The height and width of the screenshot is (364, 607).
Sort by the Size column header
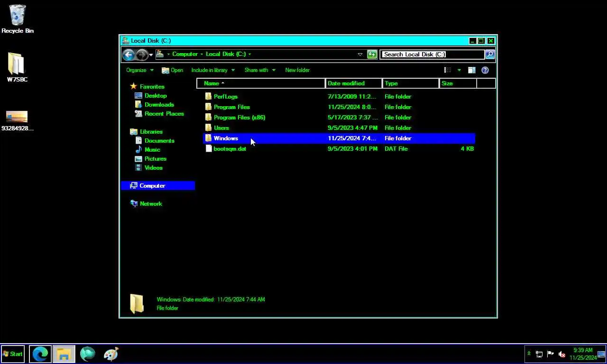[x=458, y=83]
